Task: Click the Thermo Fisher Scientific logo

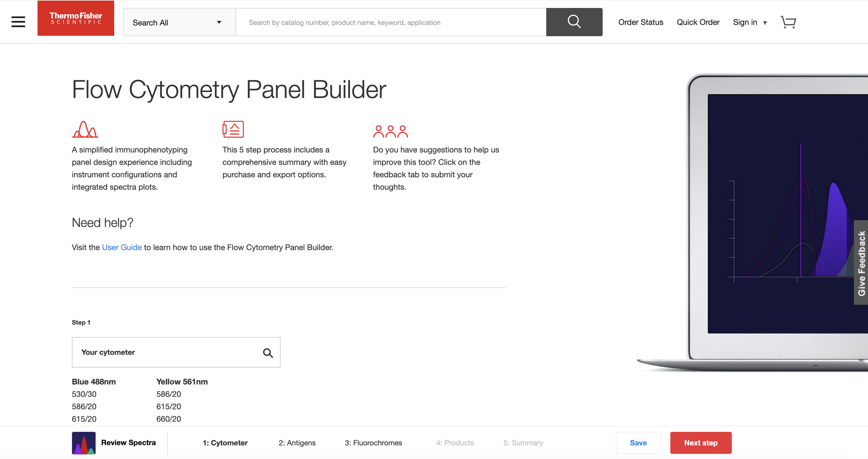Action: [x=76, y=18]
